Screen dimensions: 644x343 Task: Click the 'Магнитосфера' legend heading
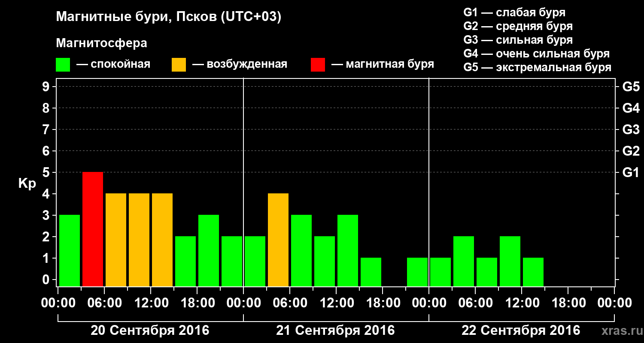click(x=101, y=43)
